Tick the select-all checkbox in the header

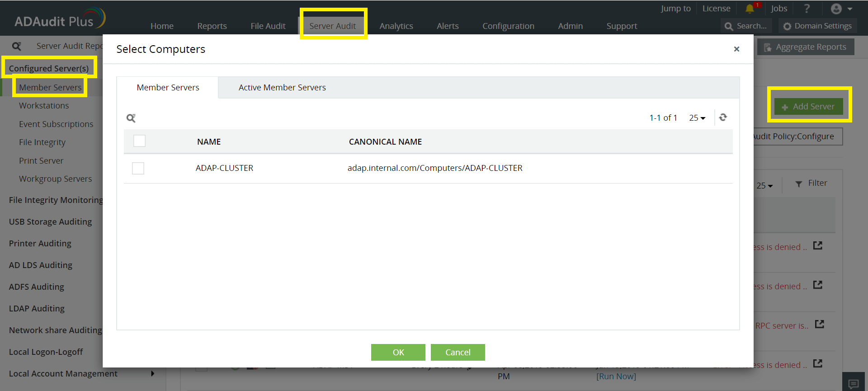139,141
